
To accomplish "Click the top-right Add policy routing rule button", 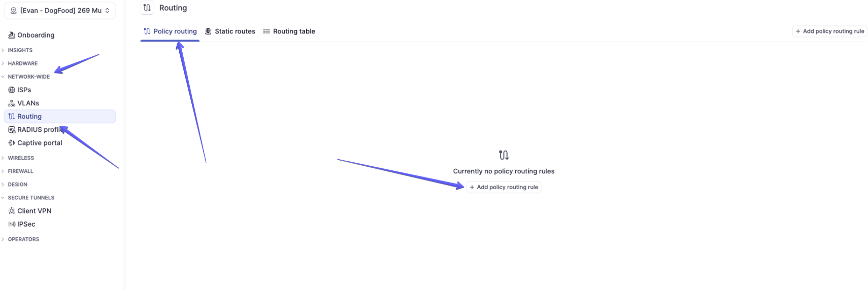I will pyautogui.click(x=829, y=31).
